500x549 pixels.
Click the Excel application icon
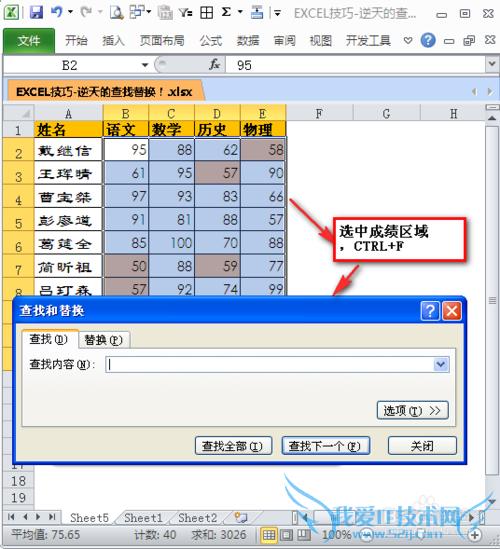tap(11, 13)
